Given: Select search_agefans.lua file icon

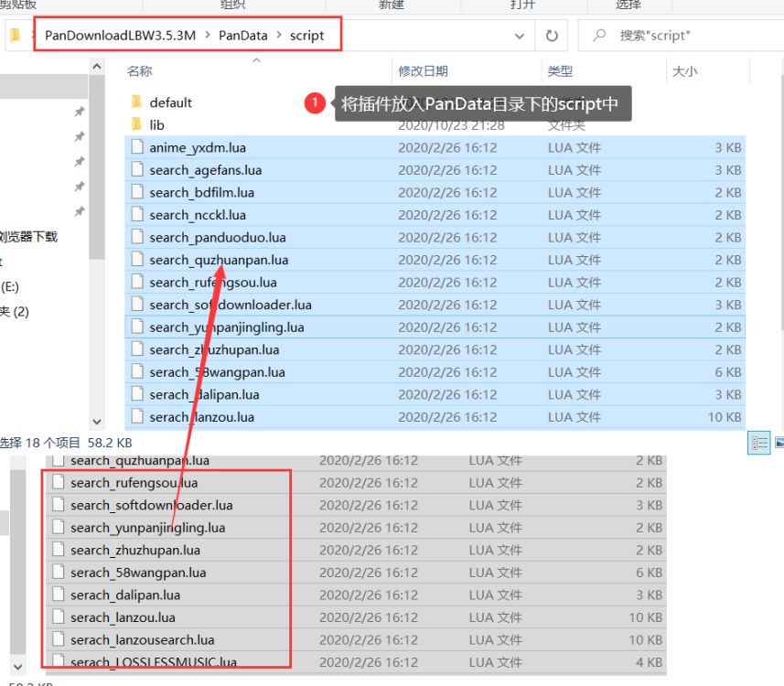Looking at the screenshot, I should [x=137, y=169].
